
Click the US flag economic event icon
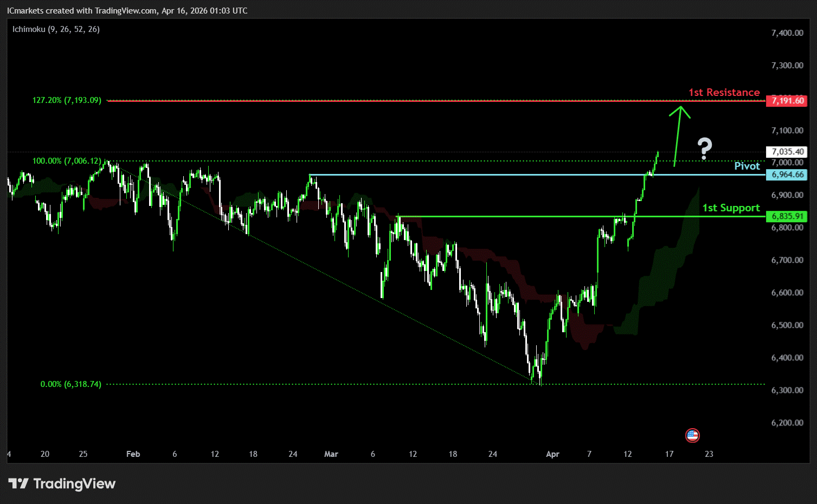(692, 435)
